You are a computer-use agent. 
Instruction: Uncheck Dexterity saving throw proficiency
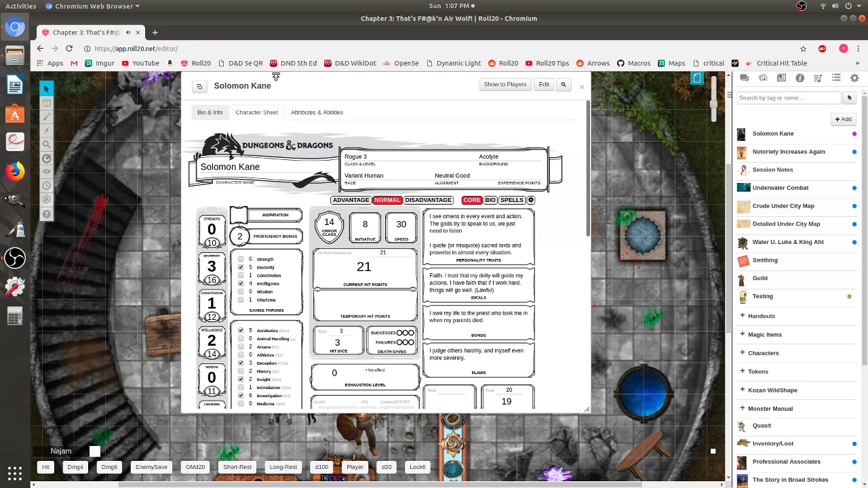click(241, 268)
